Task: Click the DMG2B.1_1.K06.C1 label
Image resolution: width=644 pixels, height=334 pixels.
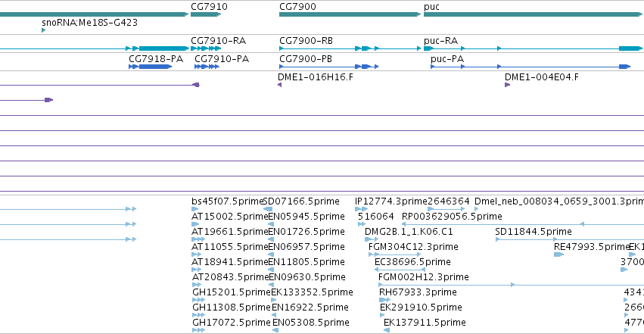Action: pyautogui.click(x=409, y=232)
